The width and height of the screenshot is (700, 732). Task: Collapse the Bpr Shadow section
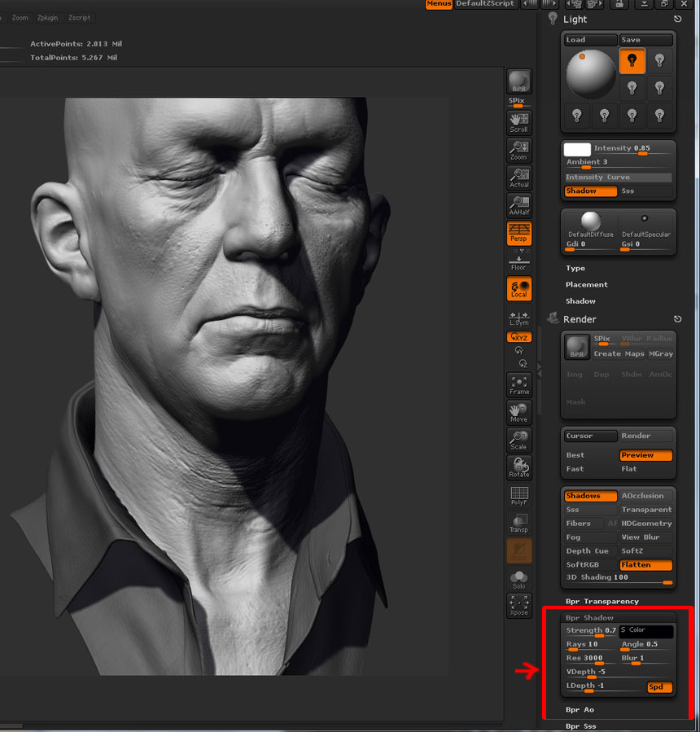pyautogui.click(x=589, y=618)
